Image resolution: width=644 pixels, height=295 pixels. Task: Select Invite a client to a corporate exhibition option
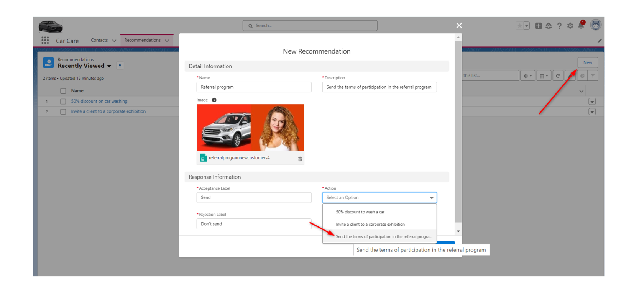(x=379, y=224)
